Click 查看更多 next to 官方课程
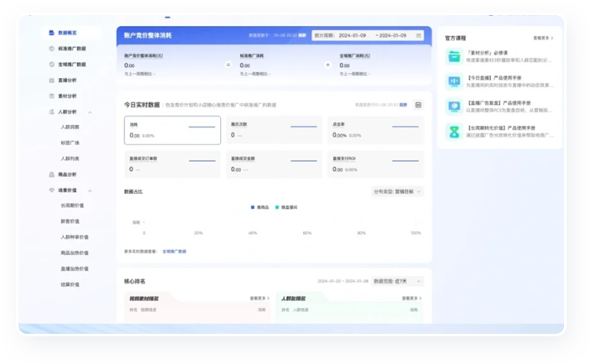This screenshot has height=364, width=591. pos(542,38)
